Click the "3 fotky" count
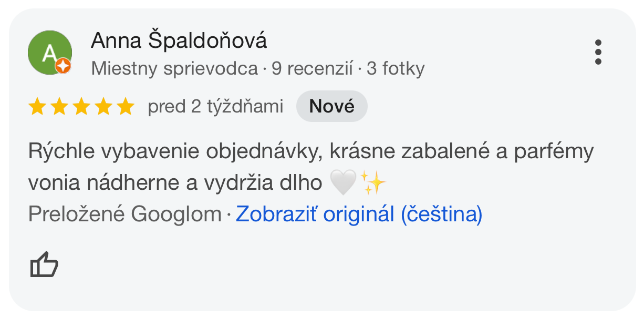This screenshot has width=644, height=317. [x=396, y=69]
